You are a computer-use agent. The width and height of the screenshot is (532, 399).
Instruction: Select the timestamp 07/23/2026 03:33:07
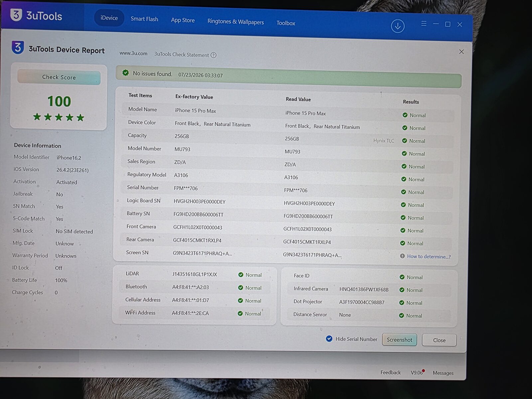click(x=200, y=75)
